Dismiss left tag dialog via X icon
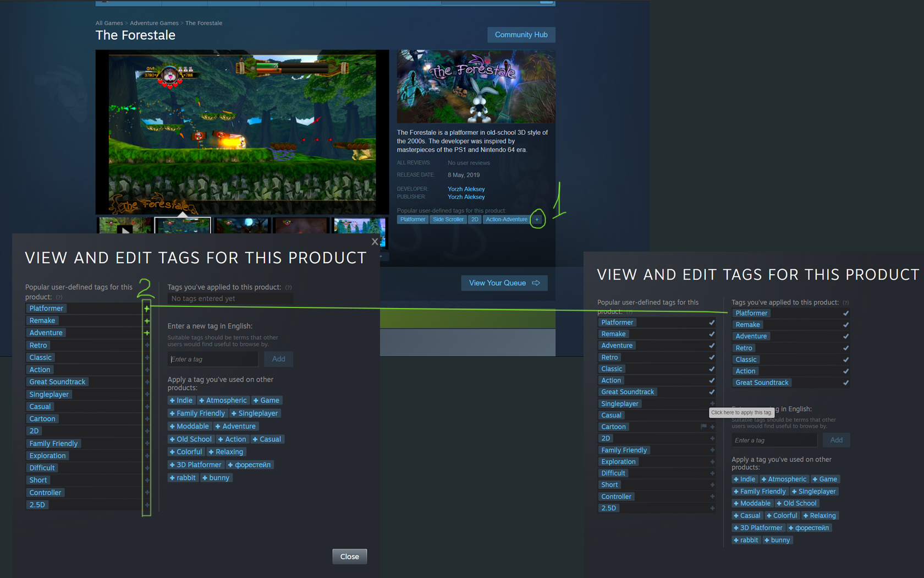924x578 pixels. [x=375, y=242]
